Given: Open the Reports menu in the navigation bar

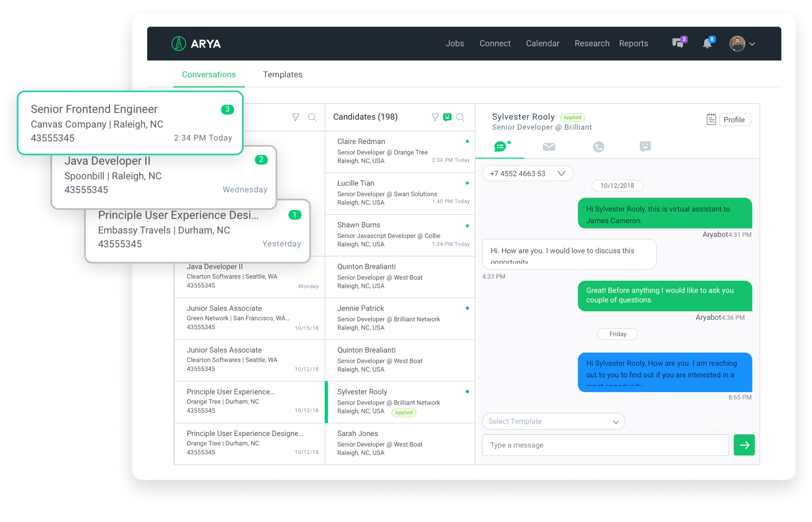Looking at the screenshot, I should click(633, 43).
